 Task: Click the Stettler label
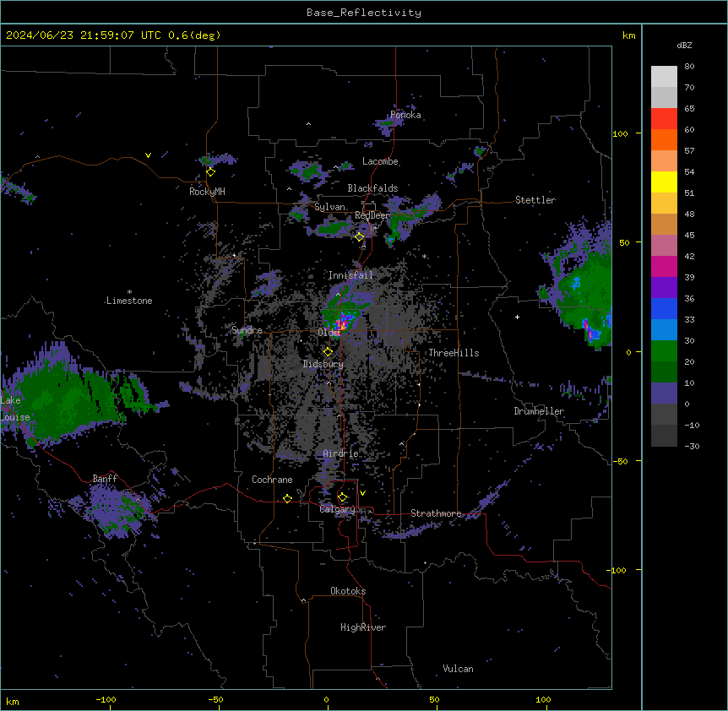[535, 200]
